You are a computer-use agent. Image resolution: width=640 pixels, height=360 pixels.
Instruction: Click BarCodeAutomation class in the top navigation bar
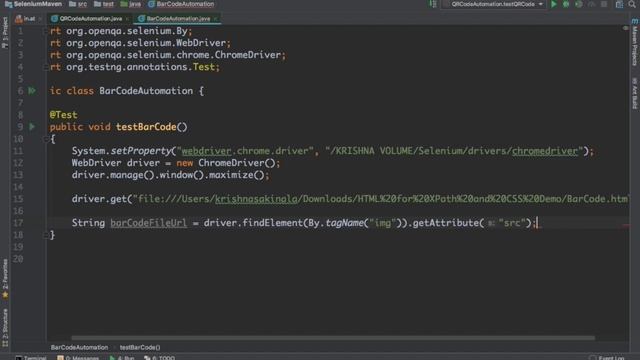click(x=181, y=4)
